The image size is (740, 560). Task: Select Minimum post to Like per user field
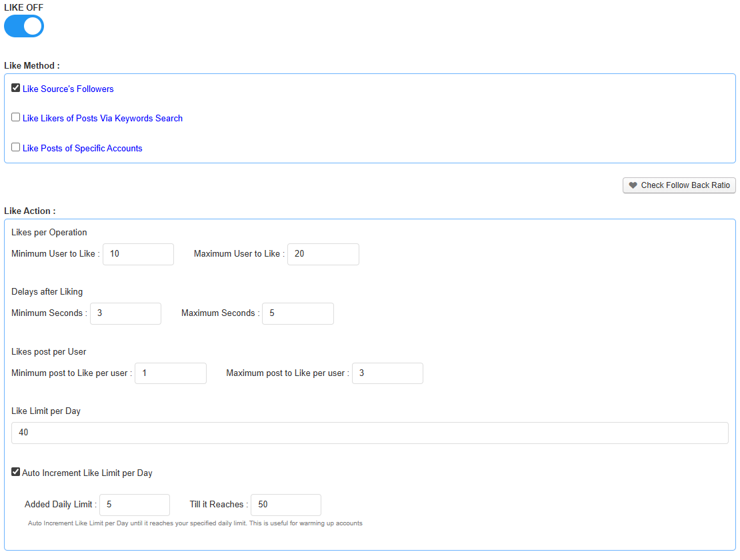click(x=171, y=373)
